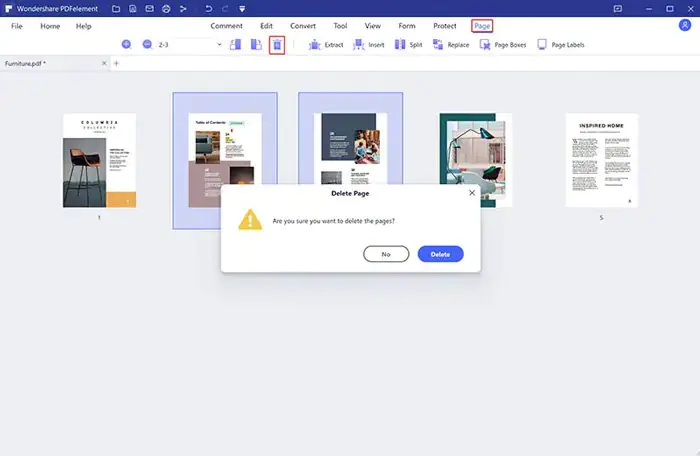The image size is (700, 456).
Task: Click the Insert pages tool
Action: coord(368,45)
